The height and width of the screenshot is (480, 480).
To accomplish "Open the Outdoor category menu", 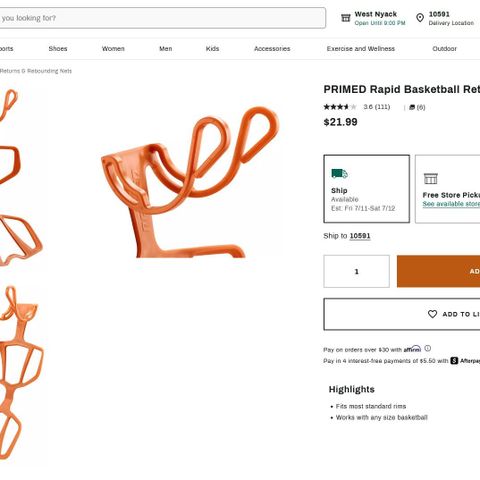I will 444,49.
